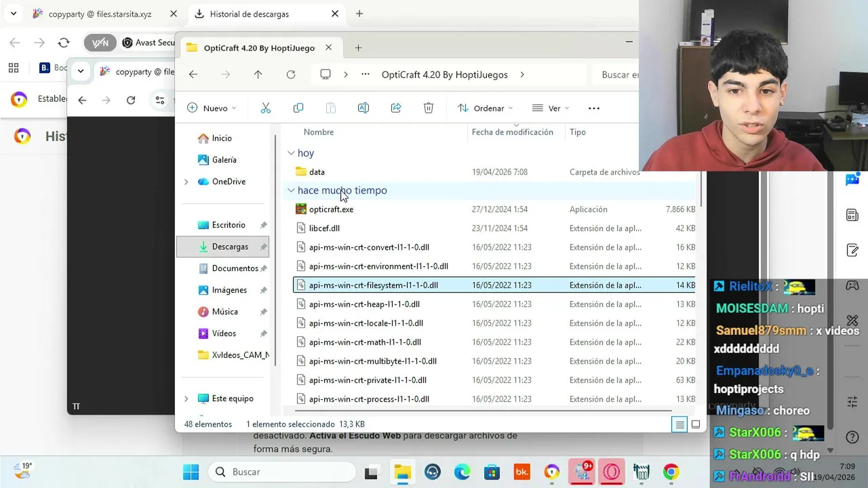Collapse the 'hoy' group
Screen dimensions: 868x488
(291, 153)
